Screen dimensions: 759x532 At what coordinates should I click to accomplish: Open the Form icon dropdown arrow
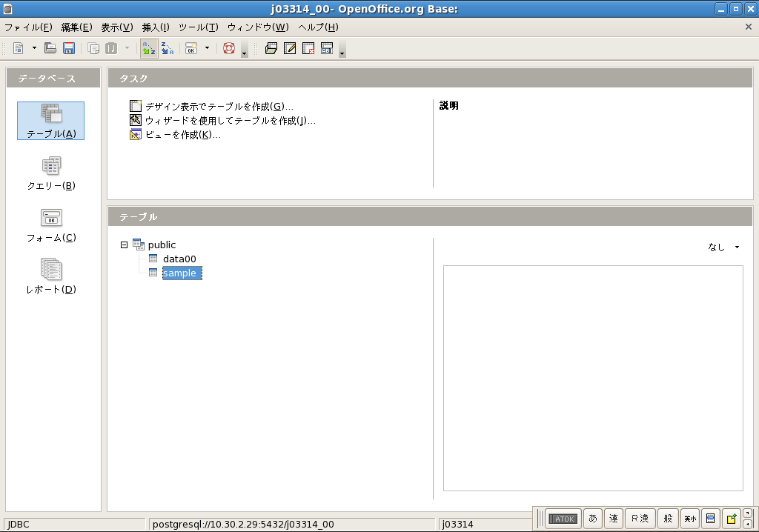(x=207, y=48)
